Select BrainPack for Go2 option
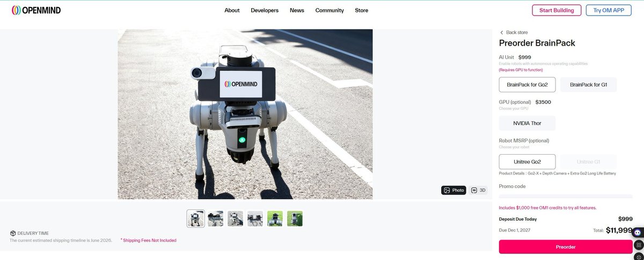The image size is (644, 260). [527, 84]
